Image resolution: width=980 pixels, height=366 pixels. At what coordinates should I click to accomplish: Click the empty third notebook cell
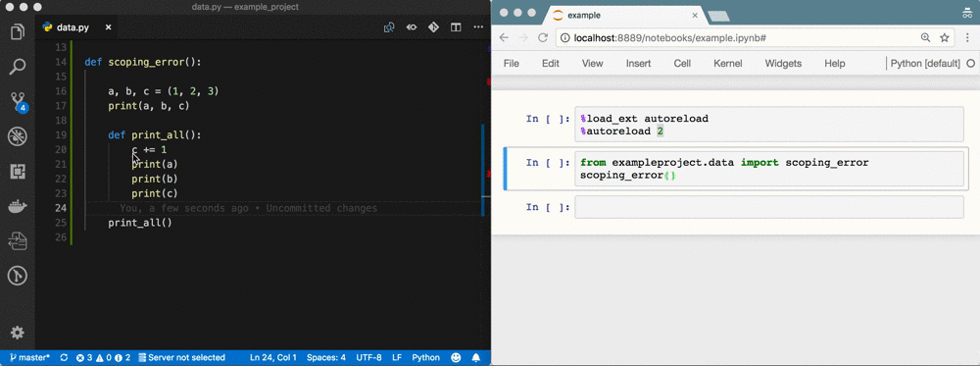[x=768, y=207]
